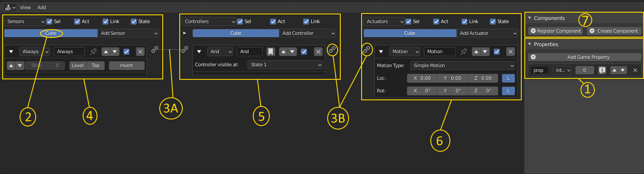
Task: Click link socket left of Motion actuator
Action: (367, 50)
